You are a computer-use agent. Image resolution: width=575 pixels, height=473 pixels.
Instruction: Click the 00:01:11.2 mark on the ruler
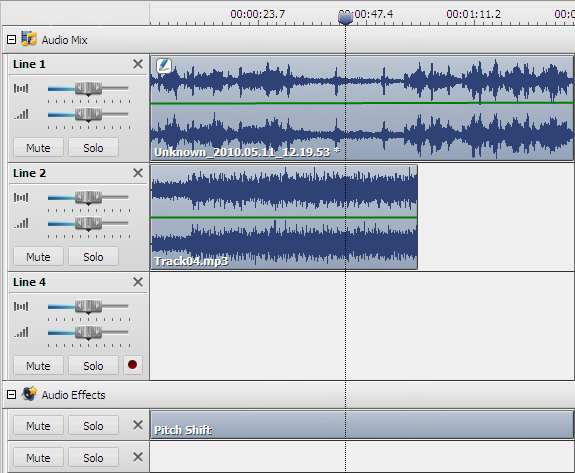473,14
